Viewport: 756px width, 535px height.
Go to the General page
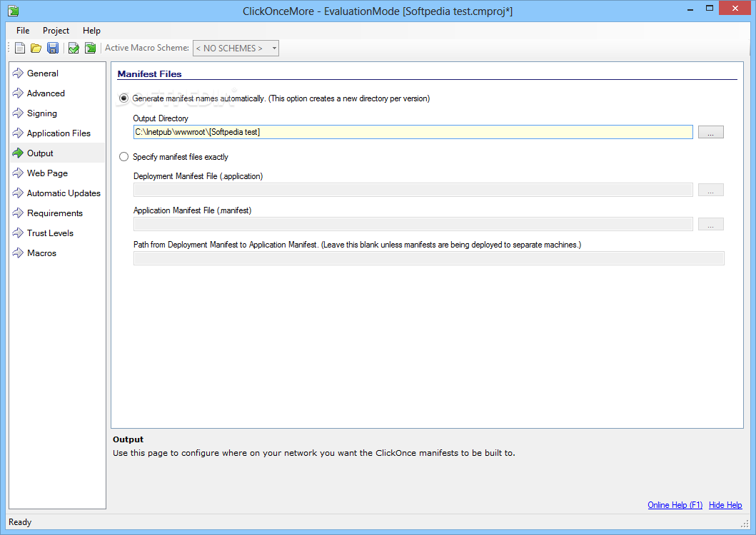42,73
